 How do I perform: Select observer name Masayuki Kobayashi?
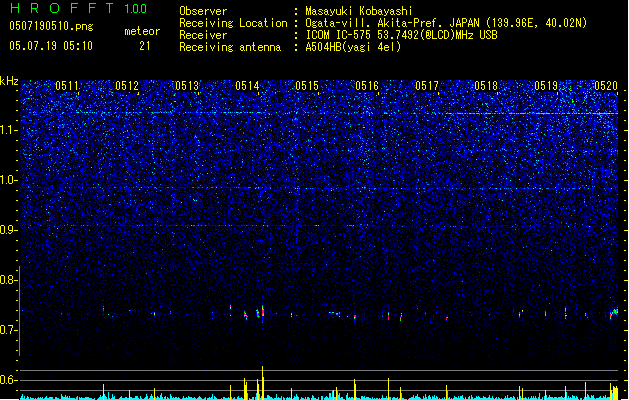(359, 11)
